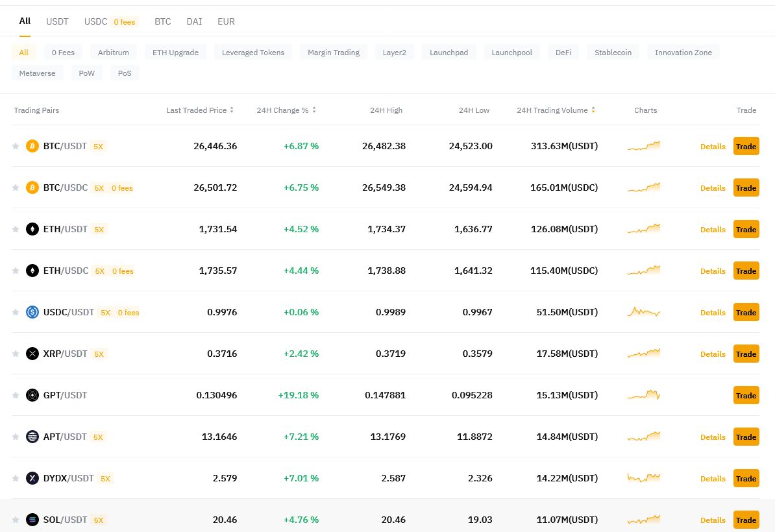The height and width of the screenshot is (532, 775).
Task: Sort by Last Traded Price arrows
Action: pyautogui.click(x=232, y=110)
